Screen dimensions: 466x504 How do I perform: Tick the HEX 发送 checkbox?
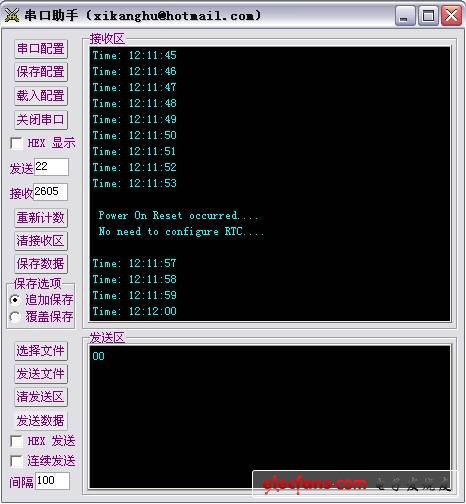click(x=16, y=441)
